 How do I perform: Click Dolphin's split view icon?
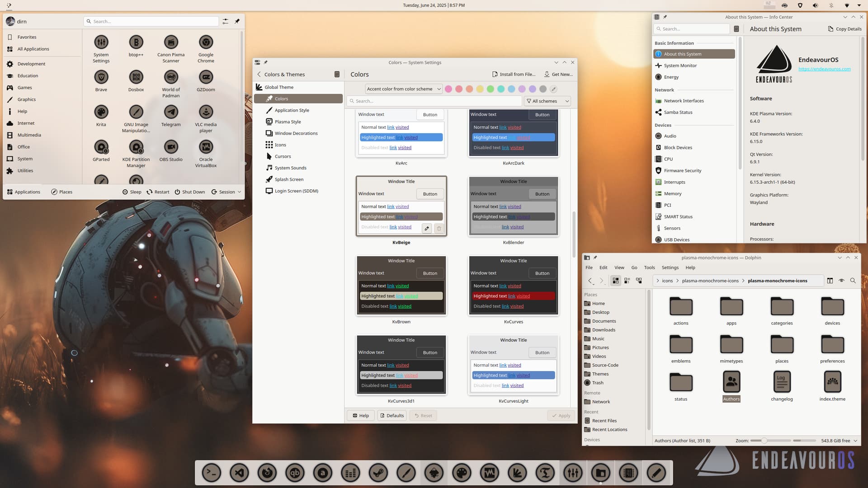point(830,281)
